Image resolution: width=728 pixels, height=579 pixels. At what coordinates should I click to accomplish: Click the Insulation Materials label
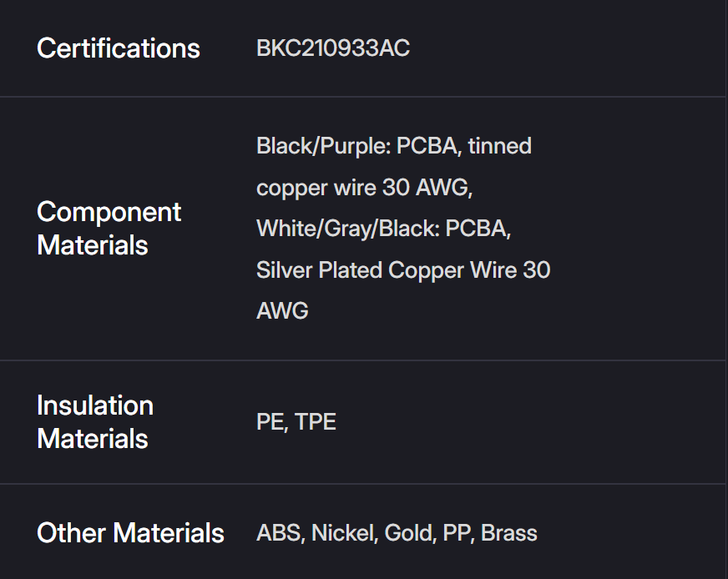coord(95,422)
